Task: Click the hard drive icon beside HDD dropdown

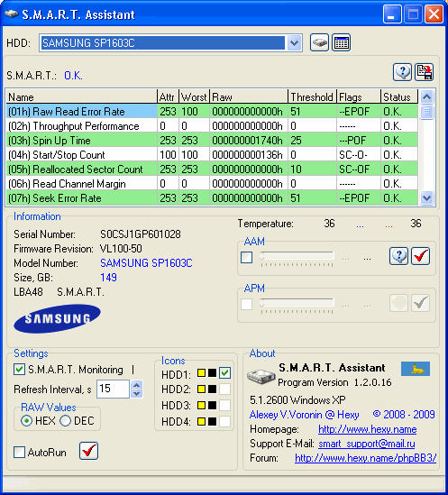Action: (319, 42)
